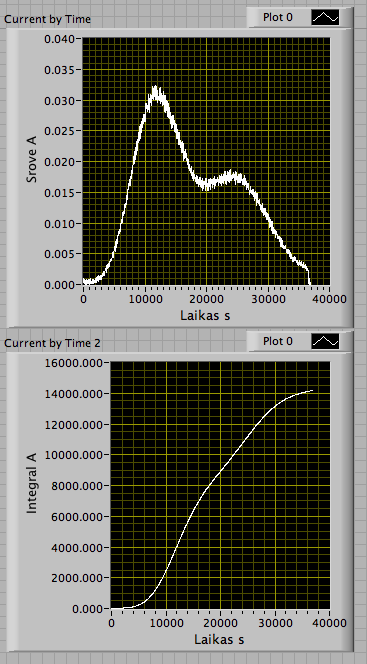Click 0.000 Y-axis minimum on top graph
367x664 pixels.
tap(59, 285)
